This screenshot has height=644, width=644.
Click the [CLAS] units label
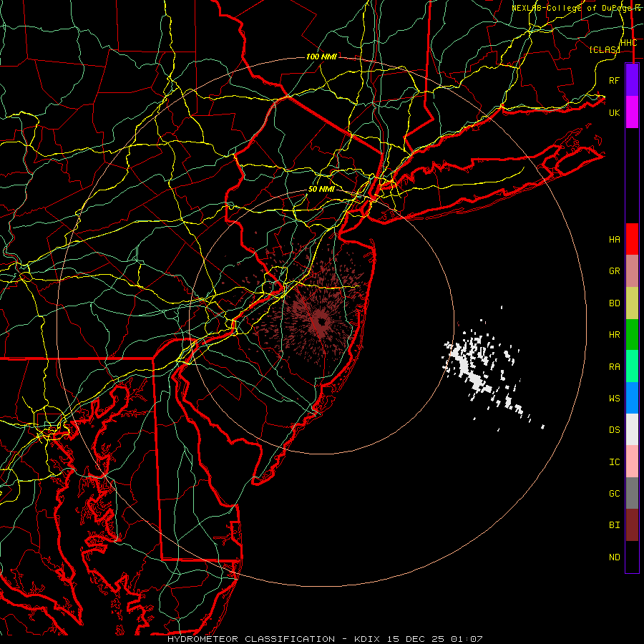[604, 49]
